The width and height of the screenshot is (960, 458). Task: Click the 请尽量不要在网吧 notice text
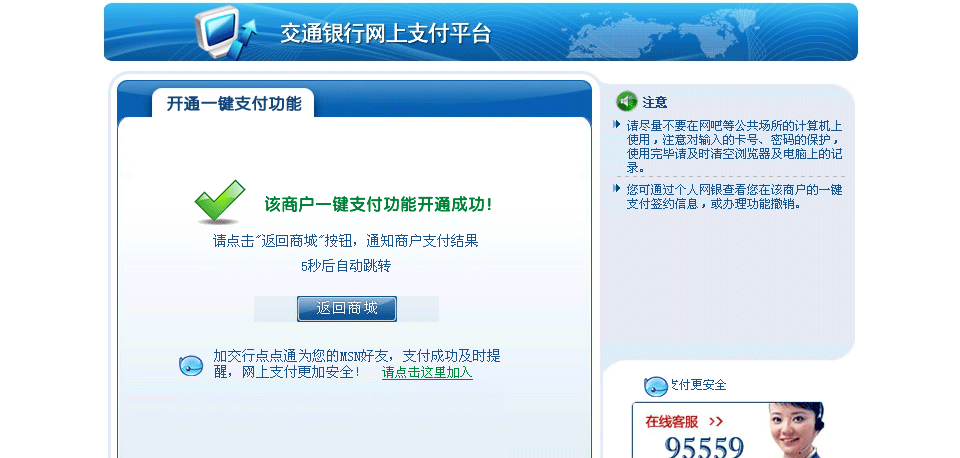pyautogui.click(x=734, y=147)
